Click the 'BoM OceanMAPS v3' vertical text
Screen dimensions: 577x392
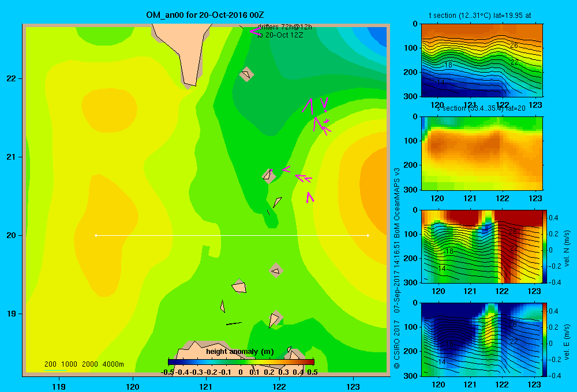397,202
